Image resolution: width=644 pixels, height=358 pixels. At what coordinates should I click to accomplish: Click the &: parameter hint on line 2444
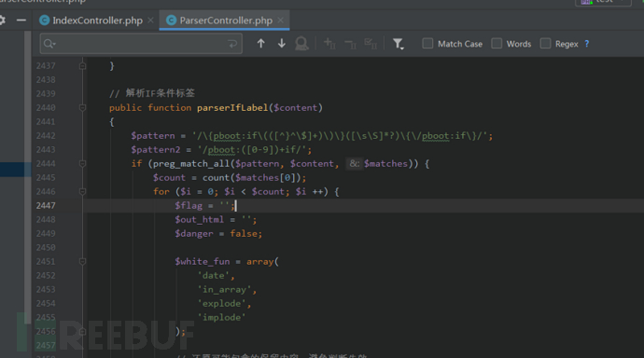(x=354, y=164)
